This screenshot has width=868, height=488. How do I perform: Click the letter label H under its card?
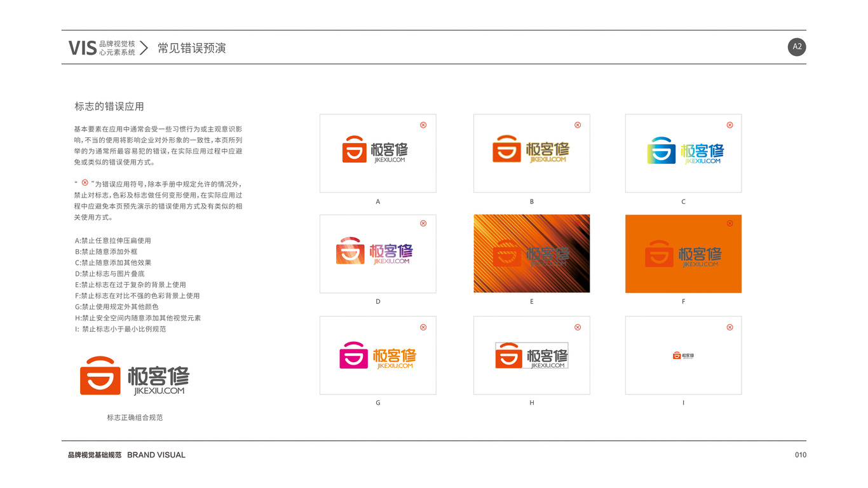click(532, 403)
